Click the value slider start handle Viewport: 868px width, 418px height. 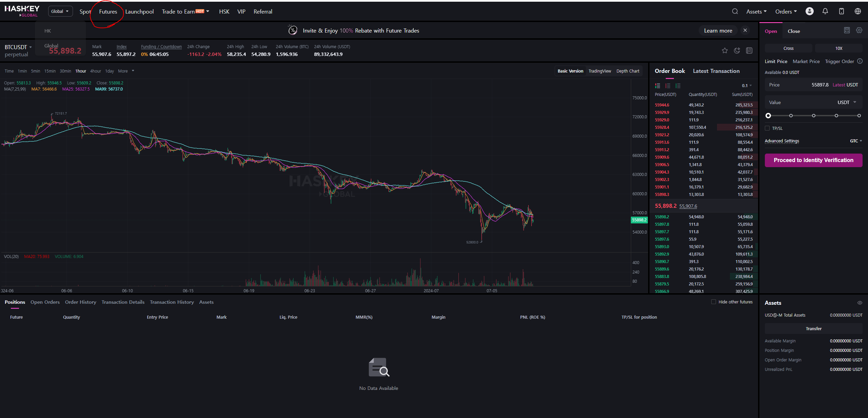[x=768, y=116]
